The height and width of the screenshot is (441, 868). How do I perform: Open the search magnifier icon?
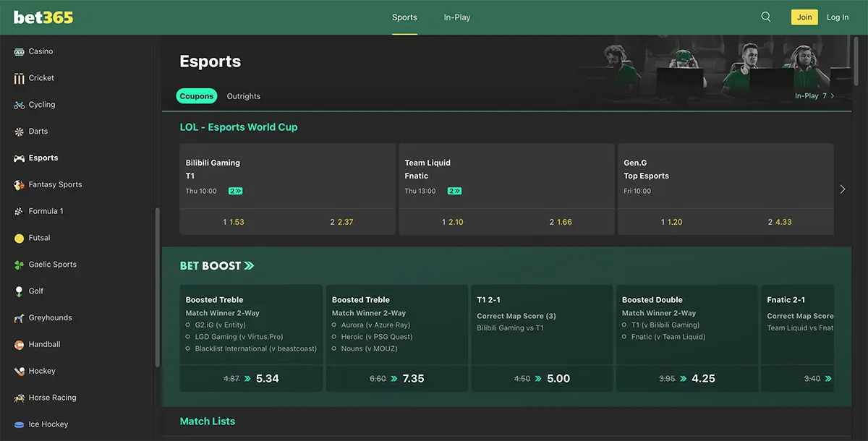[766, 17]
